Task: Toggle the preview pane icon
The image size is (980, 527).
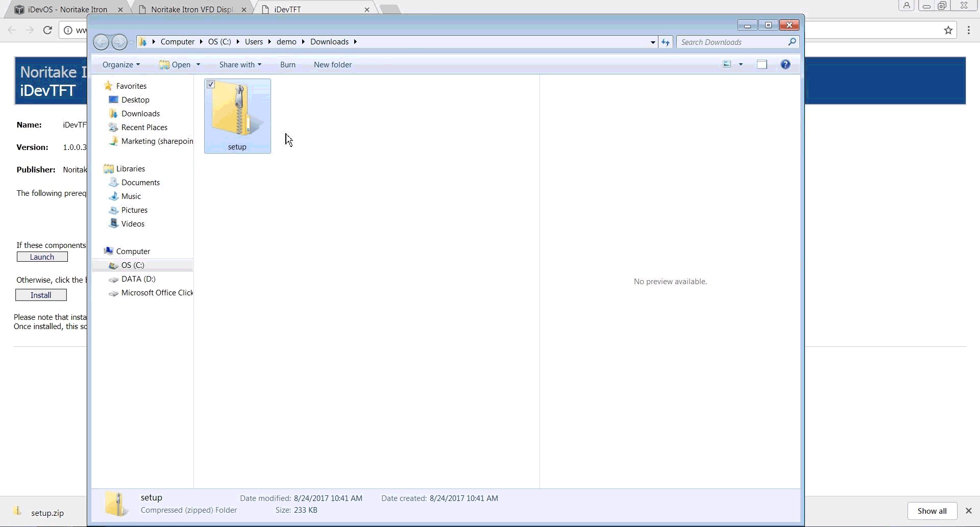Action: (762, 64)
